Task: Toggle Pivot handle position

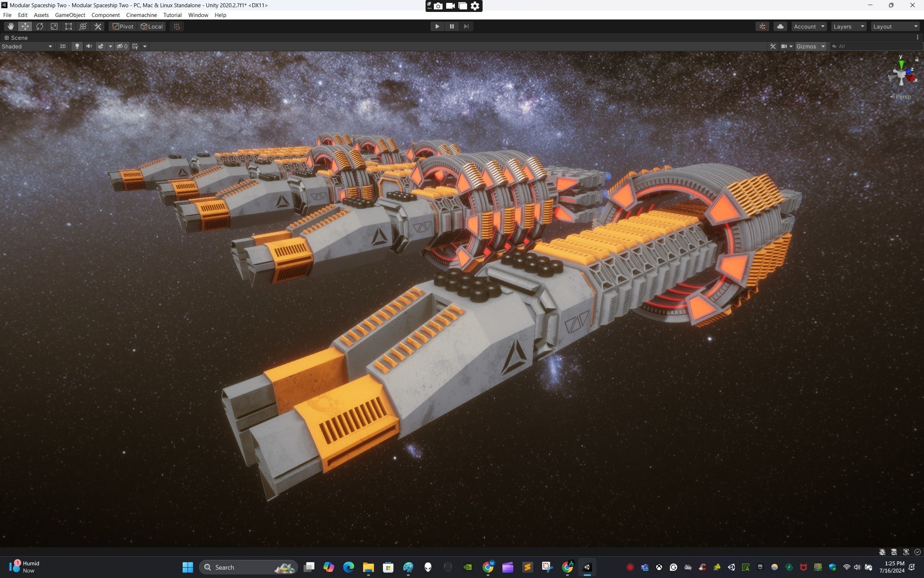Action: pos(123,26)
